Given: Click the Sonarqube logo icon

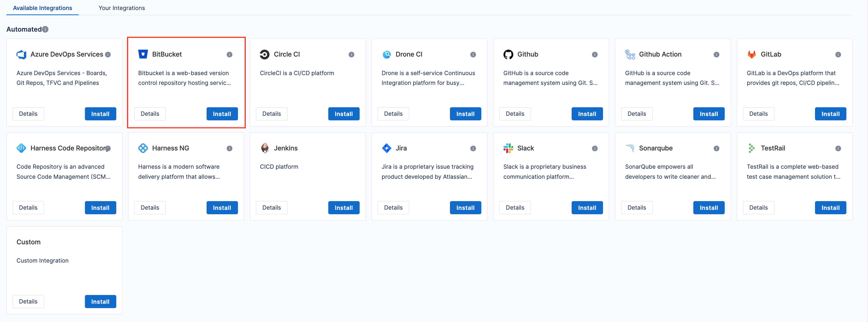Looking at the screenshot, I should coord(630,148).
